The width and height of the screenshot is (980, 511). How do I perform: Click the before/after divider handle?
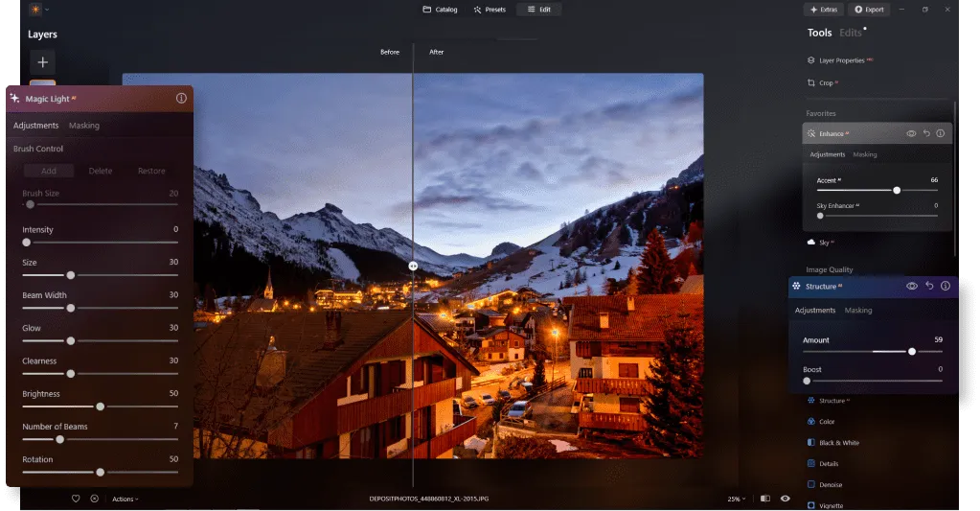tap(413, 266)
